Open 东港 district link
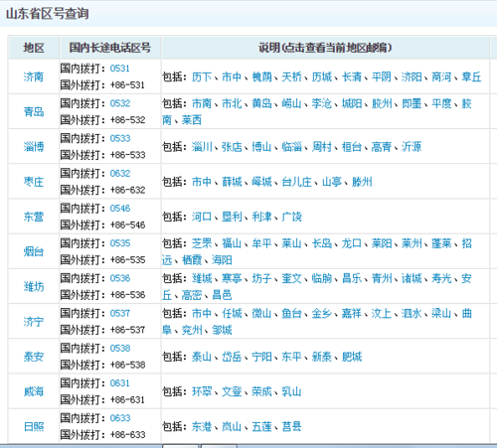 pos(202,426)
